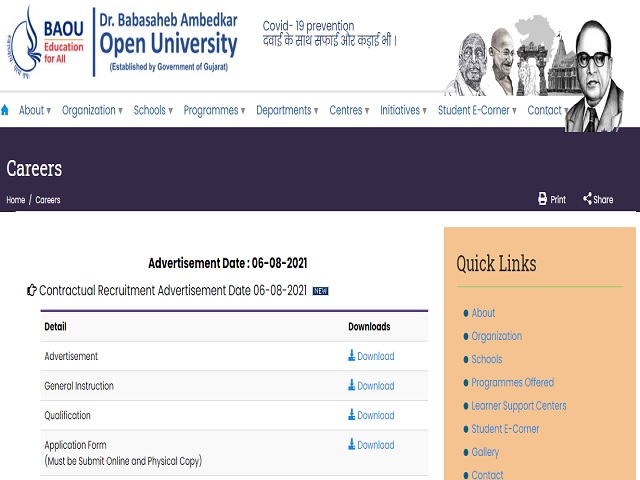640x480 pixels.
Task: Open Organization in Quick Links
Action: (497, 336)
